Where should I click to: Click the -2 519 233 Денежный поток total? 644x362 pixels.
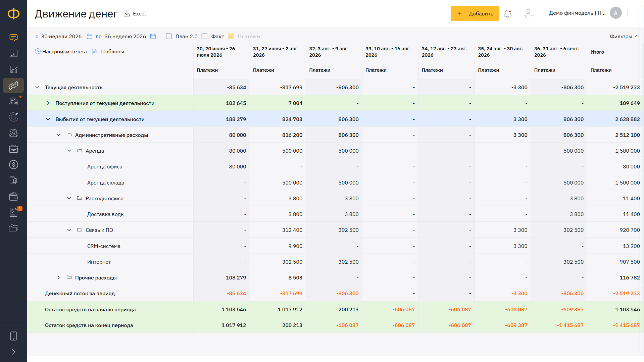[x=626, y=293]
